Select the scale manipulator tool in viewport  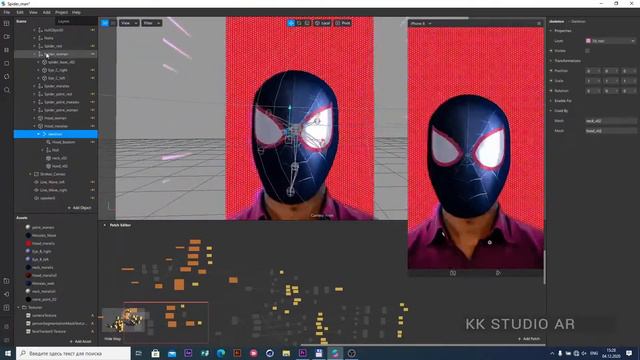307,23
